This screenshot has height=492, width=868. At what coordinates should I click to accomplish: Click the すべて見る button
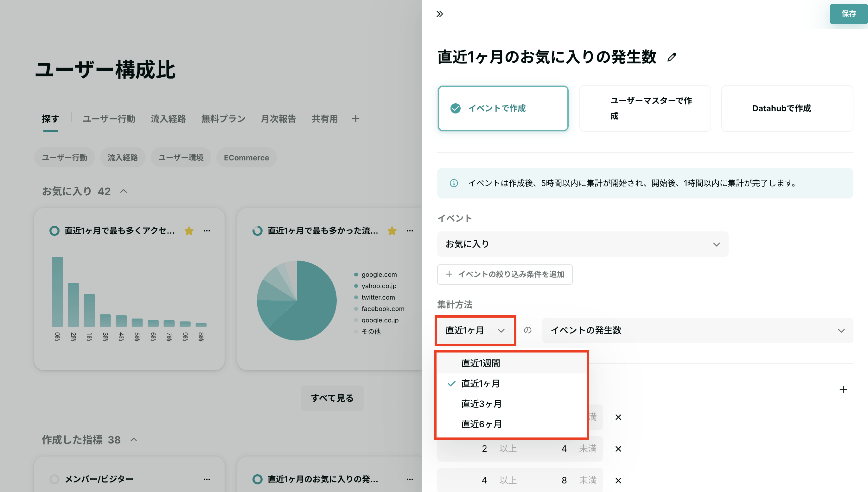coord(332,398)
